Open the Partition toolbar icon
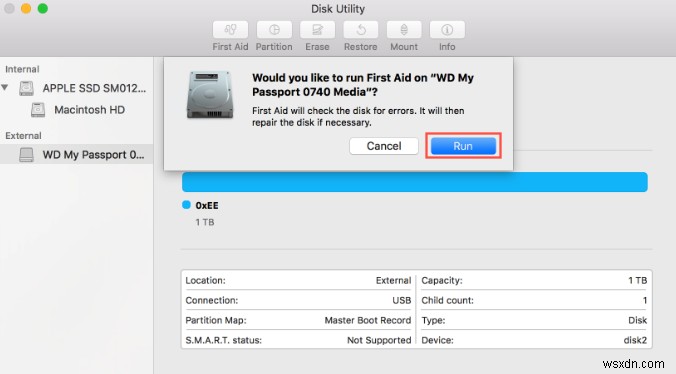Viewport: 676px width, 374px height. [274, 30]
